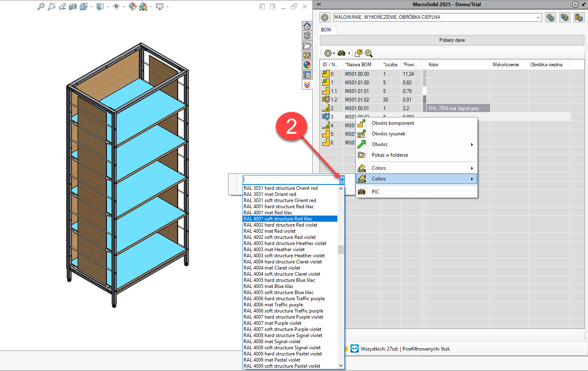Screen dimensions: 588x371
Task: Expand the Display Style dropdown arrow
Action: [108, 7]
